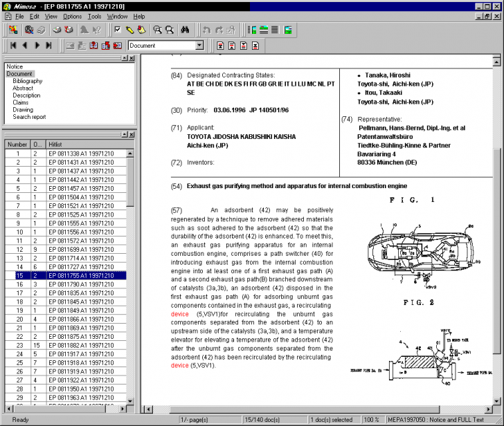The width and height of the screenshot is (504, 426).
Task: Switch to text and image side-by-side layout
Action: click(x=252, y=30)
